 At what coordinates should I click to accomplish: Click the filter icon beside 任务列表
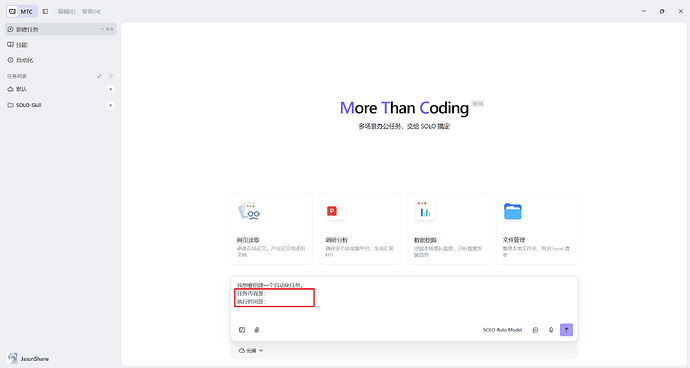[x=111, y=76]
